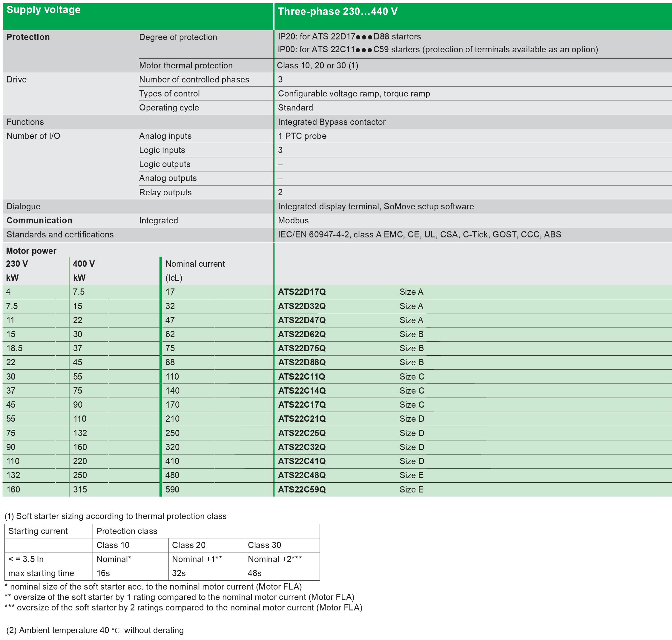672x640 pixels.
Task: Select reference ATS22D47Q
Action: pos(302,320)
